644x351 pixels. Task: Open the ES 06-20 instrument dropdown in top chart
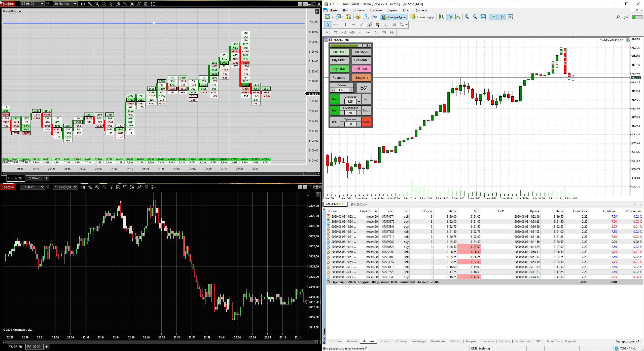32,4
